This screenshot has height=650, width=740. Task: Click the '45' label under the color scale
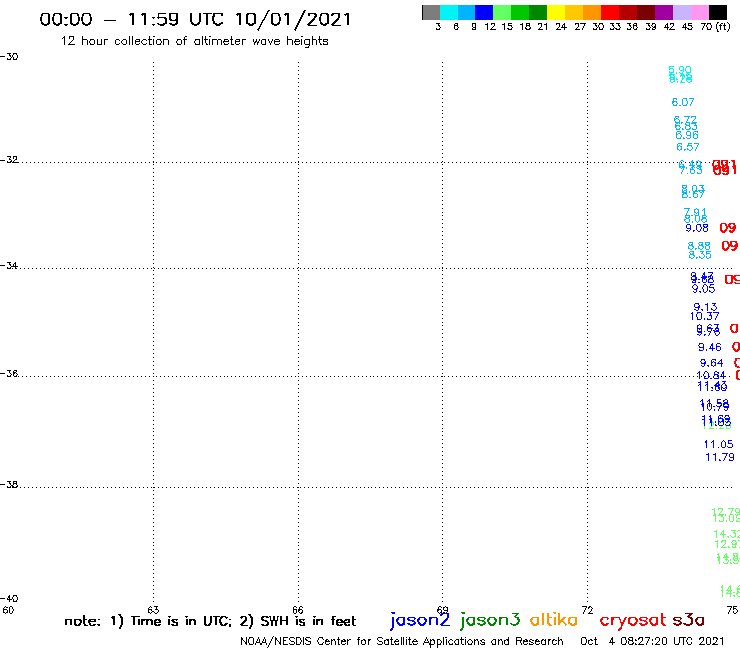(687, 26)
